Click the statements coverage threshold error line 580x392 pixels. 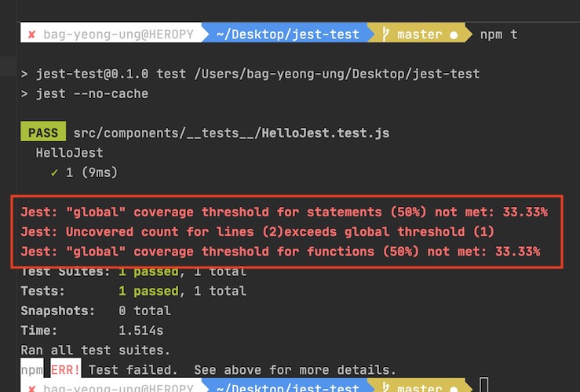[284, 212]
